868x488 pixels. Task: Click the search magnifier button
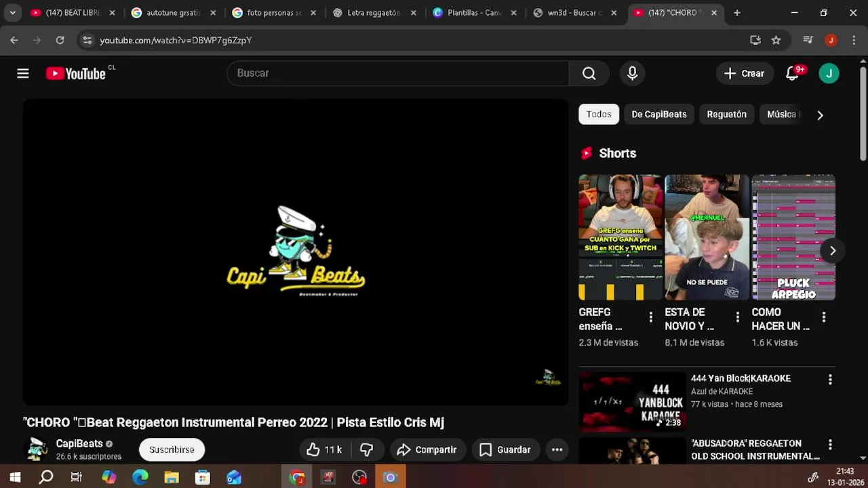pyautogui.click(x=589, y=73)
